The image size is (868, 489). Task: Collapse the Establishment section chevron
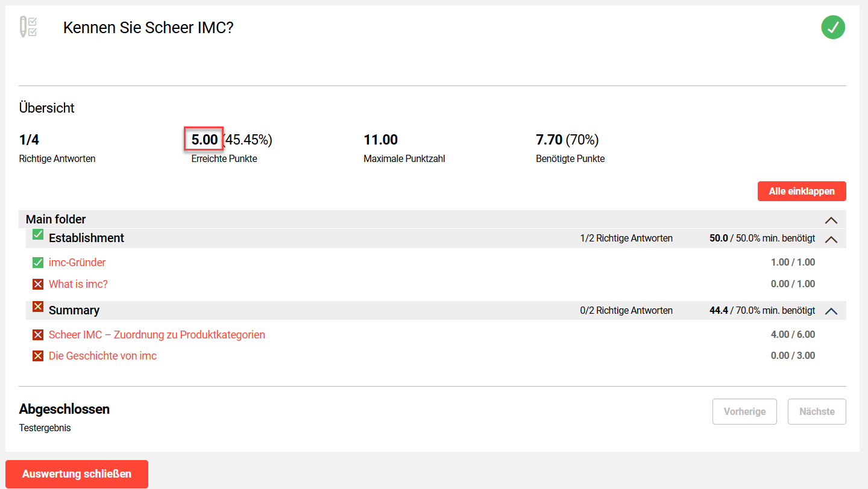[x=831, y=239]
